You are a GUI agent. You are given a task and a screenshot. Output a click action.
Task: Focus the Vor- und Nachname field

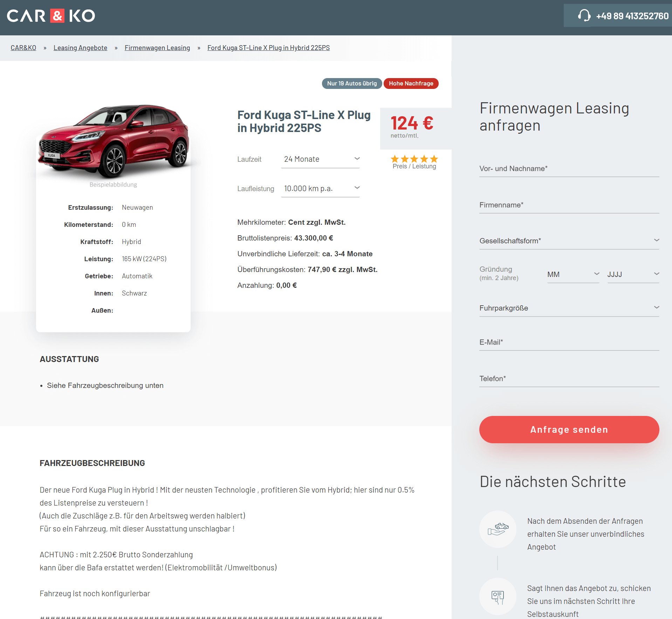click(569, 169)
